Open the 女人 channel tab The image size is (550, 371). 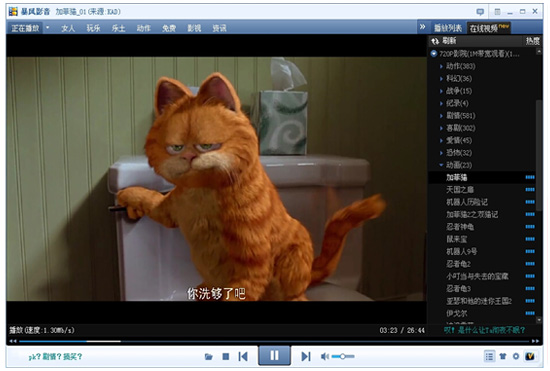[x=68, y=28]
